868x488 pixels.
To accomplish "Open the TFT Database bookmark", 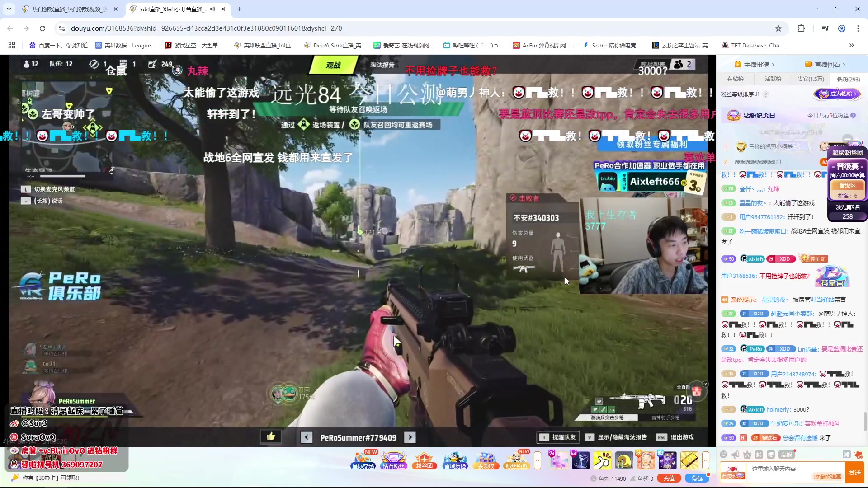I will [x=753, y=45].
